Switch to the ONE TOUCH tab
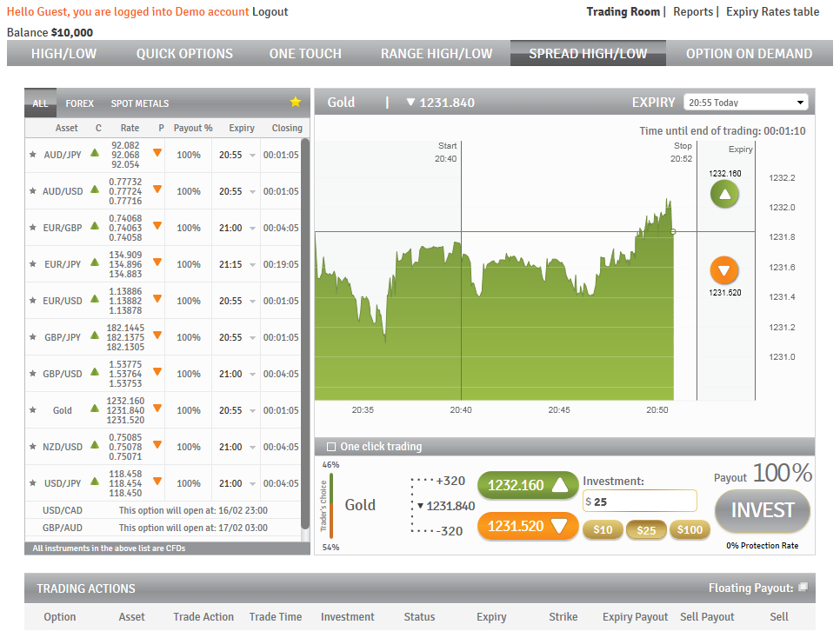This screenshot has width=840, height=638. point(305,54)
